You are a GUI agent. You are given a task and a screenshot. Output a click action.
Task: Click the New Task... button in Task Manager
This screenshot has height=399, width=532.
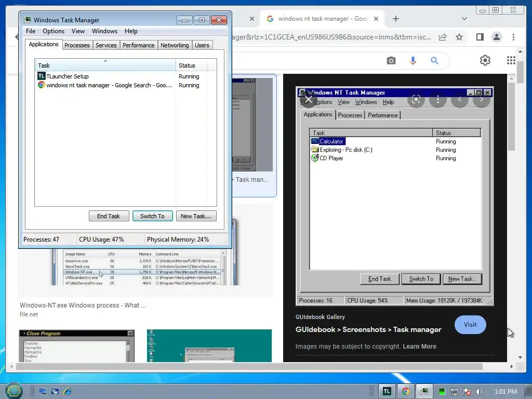click(196, 216)
